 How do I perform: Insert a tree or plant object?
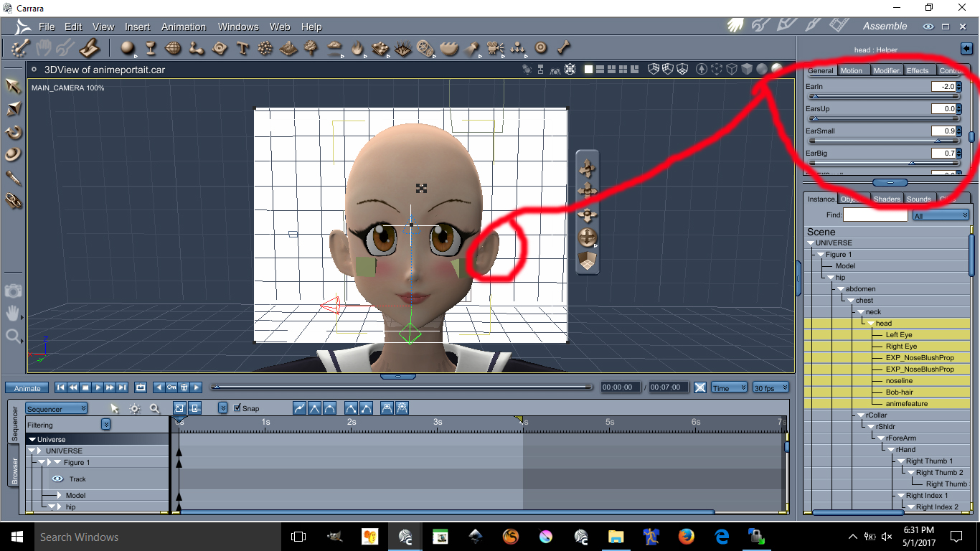(311, 48)
